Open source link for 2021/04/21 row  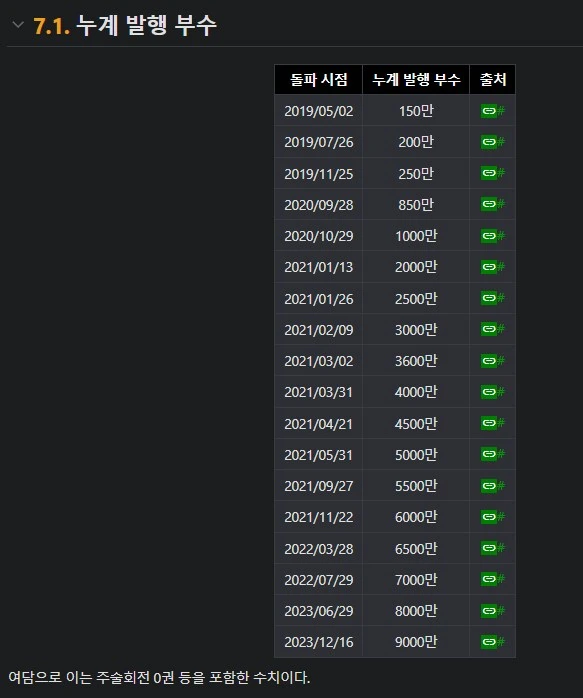[493, 423]
